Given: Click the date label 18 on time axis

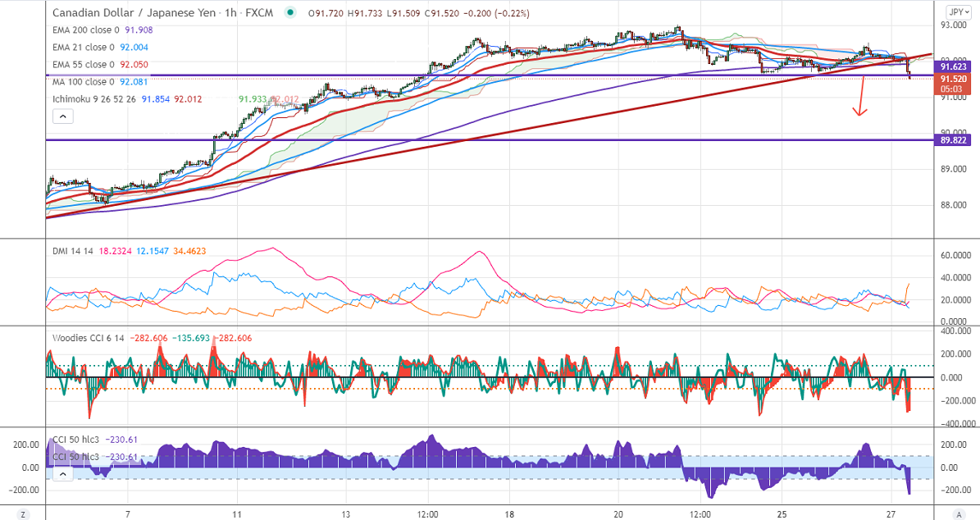Looking at the screenshot, I should click(x=509, y=514).
